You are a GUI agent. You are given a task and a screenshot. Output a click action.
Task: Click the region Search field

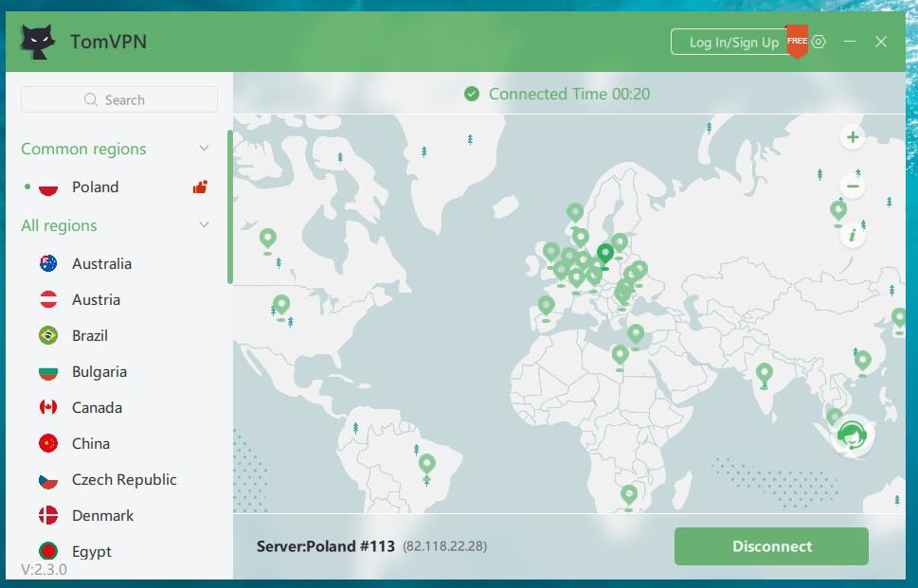pyautogui.click(x=119, y=99)
